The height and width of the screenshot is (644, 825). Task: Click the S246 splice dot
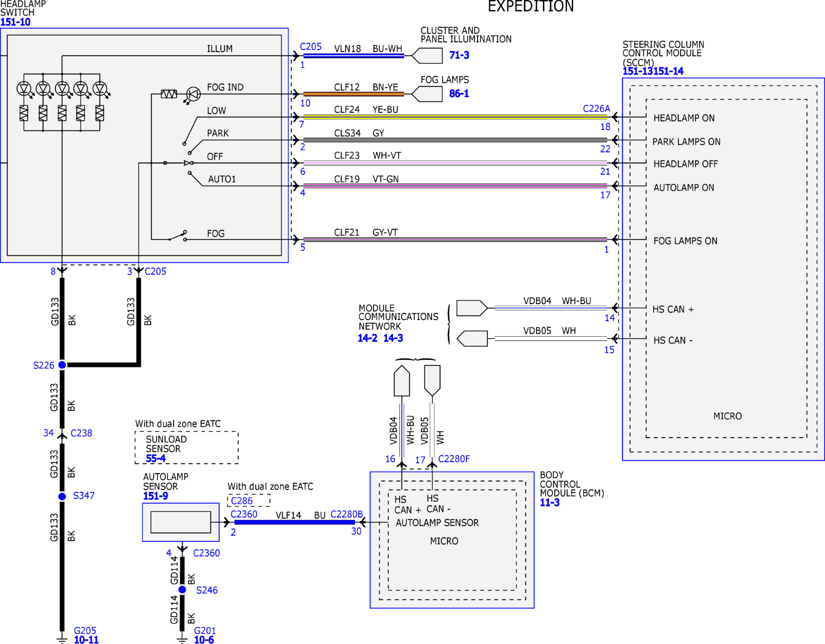point(182,590)
